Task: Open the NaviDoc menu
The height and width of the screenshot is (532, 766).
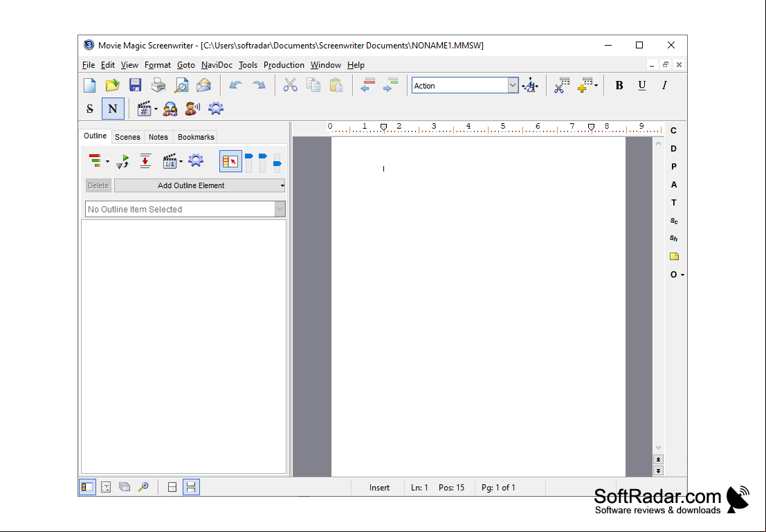Action: coord(217,65)
